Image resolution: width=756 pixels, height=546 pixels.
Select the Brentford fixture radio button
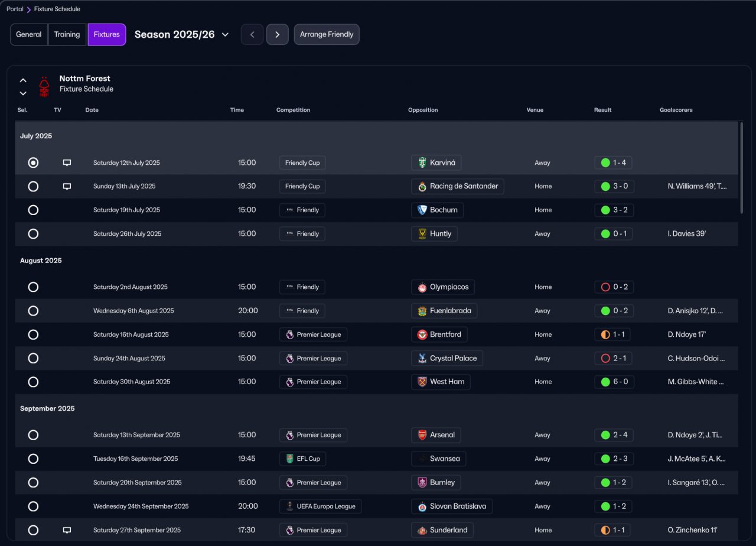33,334
